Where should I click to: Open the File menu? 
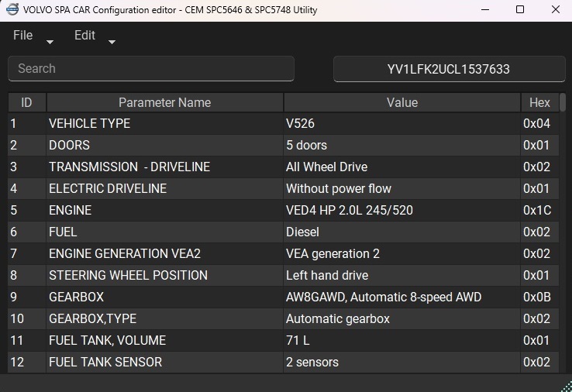(23, 36)
